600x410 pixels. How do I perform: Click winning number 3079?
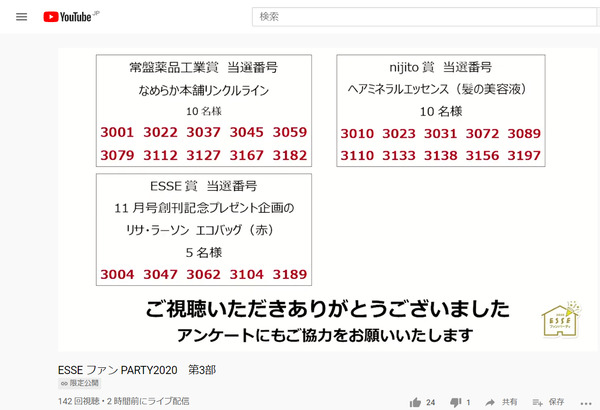point(117,155)
